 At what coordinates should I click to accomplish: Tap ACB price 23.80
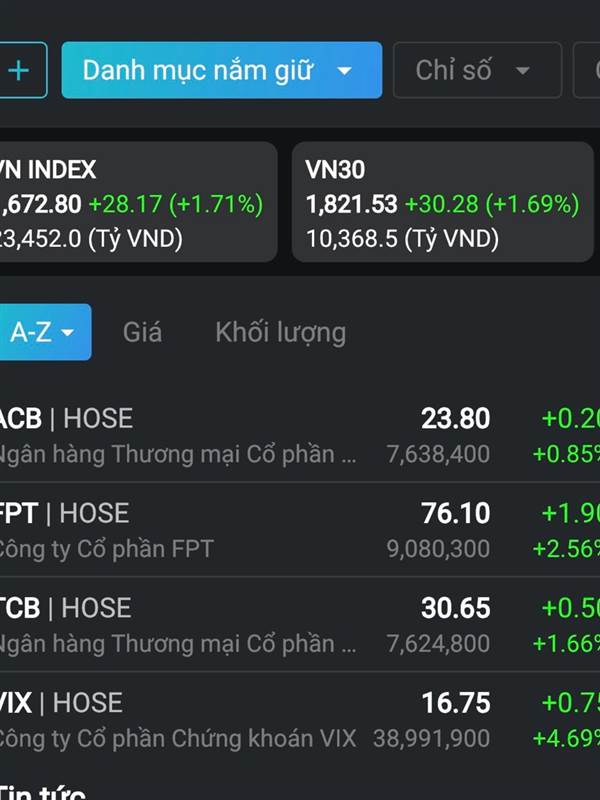456,418
